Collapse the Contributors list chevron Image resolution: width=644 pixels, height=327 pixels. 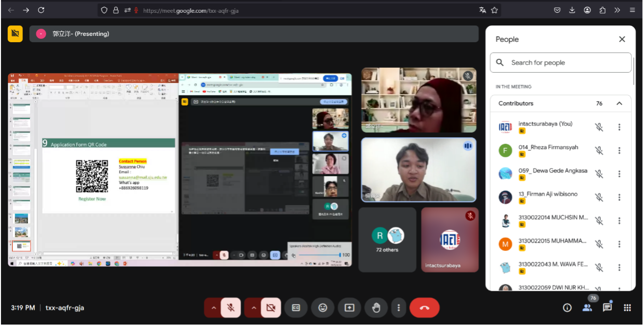[x=619, y=104]
